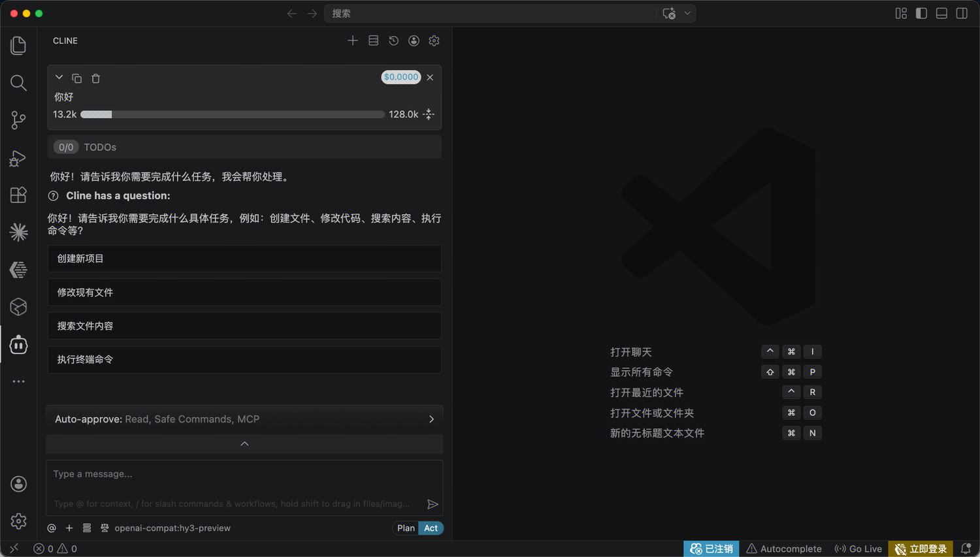Switch to Plan mode
Image resolution: width=980 pixels, height=557 pixels.
tap(406, 528)
